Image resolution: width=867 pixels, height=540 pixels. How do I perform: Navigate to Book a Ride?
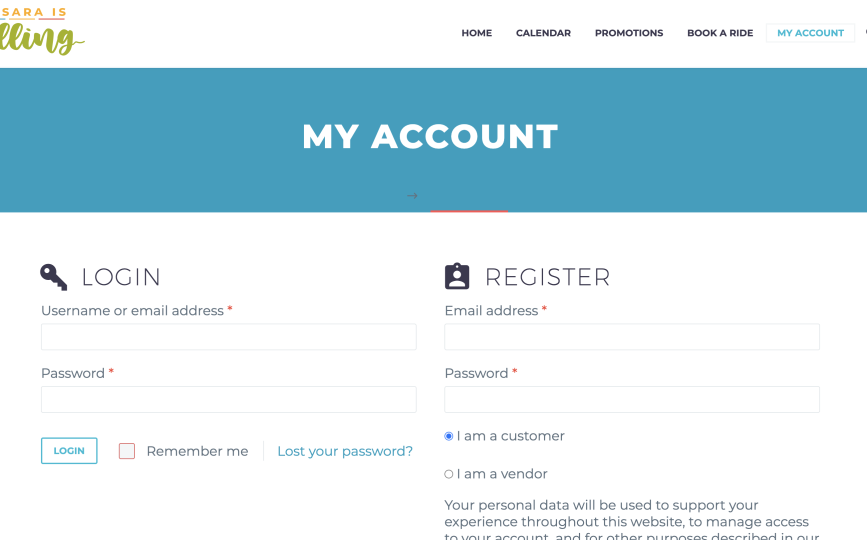pos(719,33)
